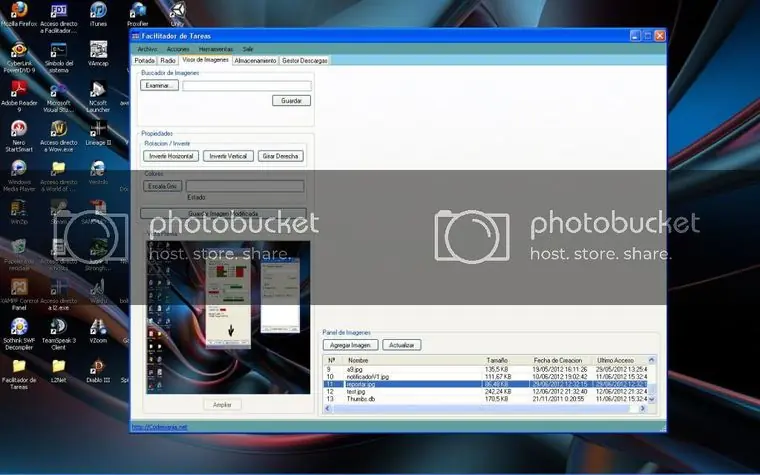Viewport: 760px width, 475px height.
Task: Sort list by the Tamaño column header
Action: click(507, 361)
